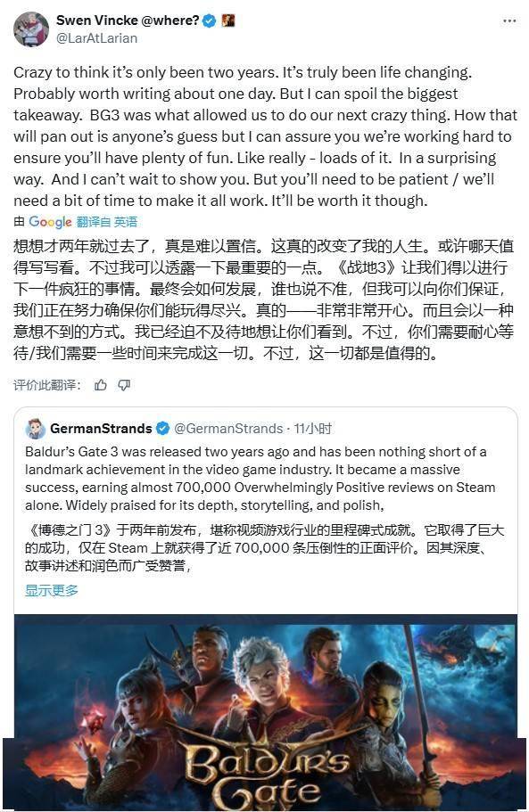Open GermanStrands profile avatar
529x812 pixels.
[35, 429]
